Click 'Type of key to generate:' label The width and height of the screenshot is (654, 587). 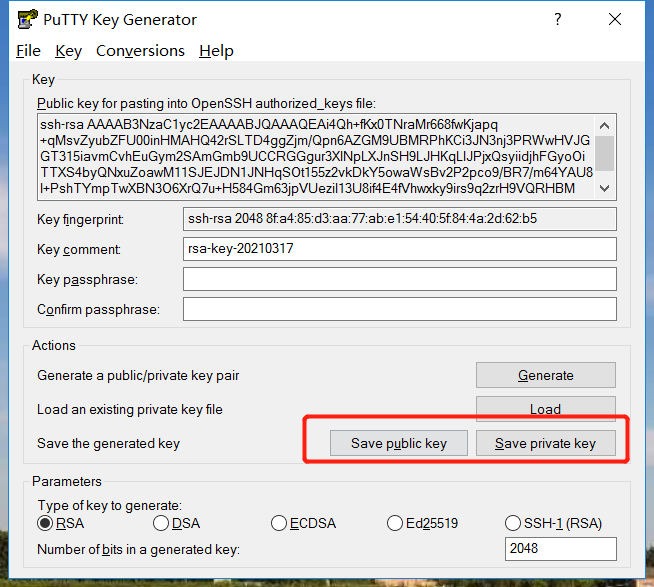(110, 506)
